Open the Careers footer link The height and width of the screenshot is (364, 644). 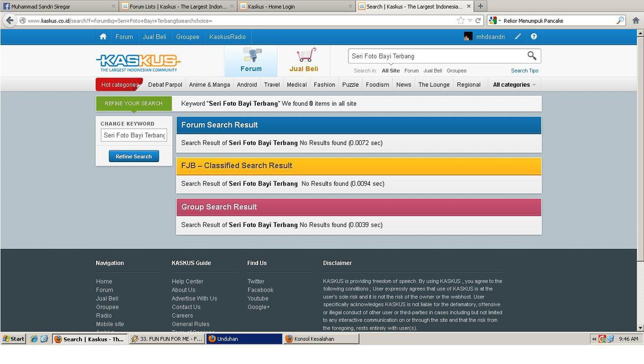182,316
